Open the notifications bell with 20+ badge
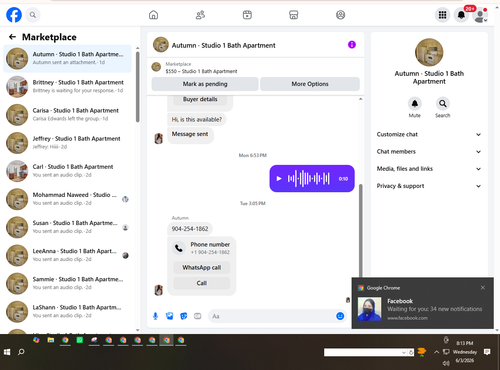Image resolution: width=500 pixels, height=370 pixels. coord(461,15)
